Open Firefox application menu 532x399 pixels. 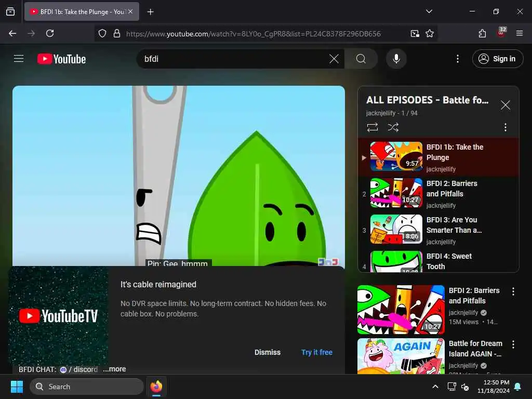(519, 33)
